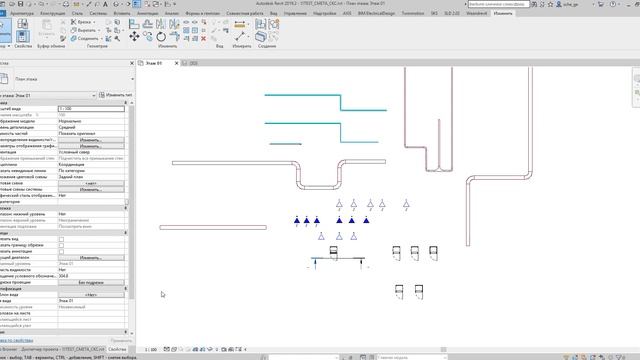Open the Systems ribbon tab
Screen dimensions: 640x360
pyautogui.click(x=98, y=13)
